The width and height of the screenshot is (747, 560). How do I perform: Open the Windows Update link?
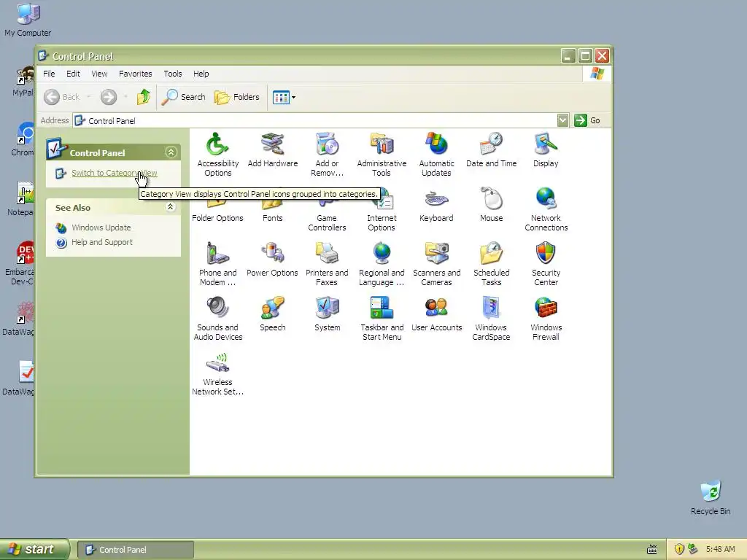click(101, 227)
